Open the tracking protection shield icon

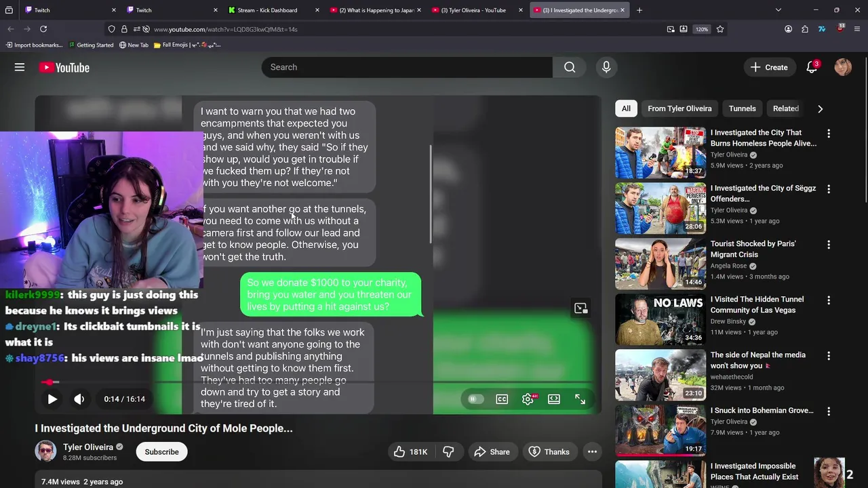111,29
